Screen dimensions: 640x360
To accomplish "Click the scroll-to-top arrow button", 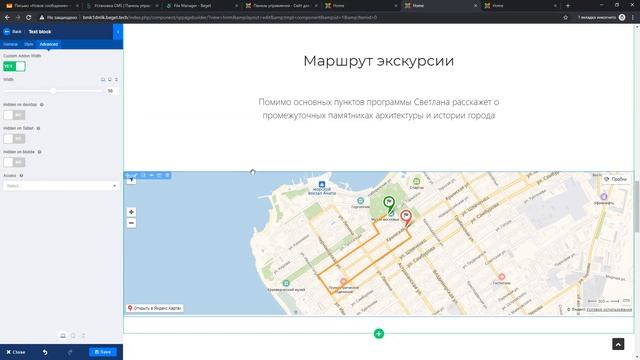I will [618, 344].
